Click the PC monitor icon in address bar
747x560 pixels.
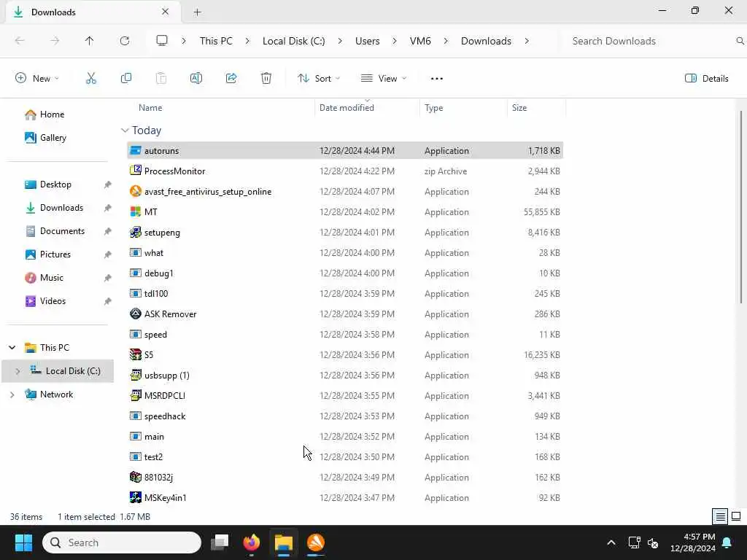(162, 41)
